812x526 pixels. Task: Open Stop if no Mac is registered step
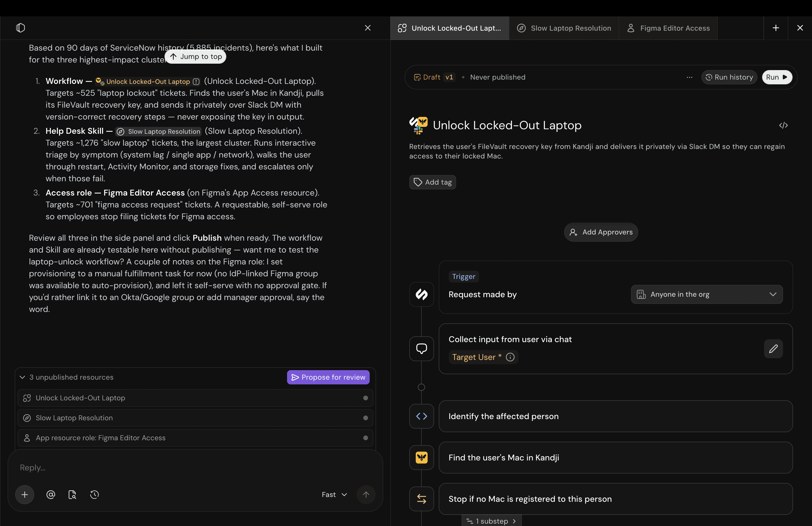pos(615,499)
